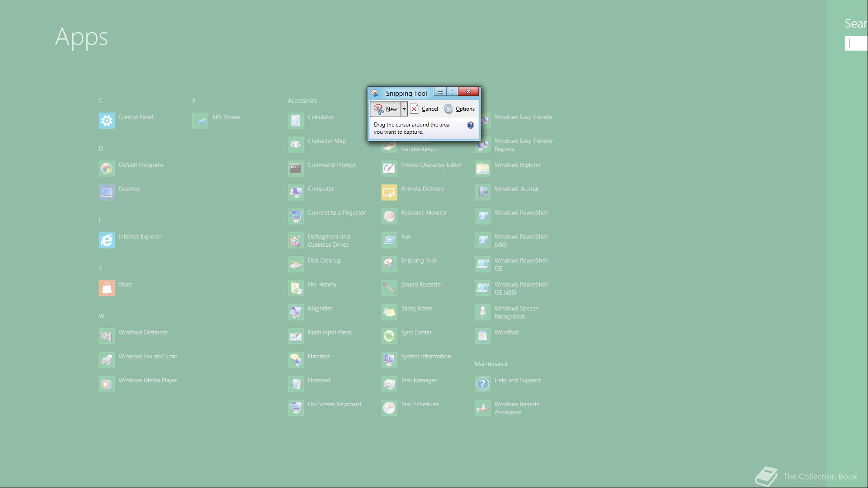Launch the Magnifier icon
Image resolution: width=868 pixels, height=488 pixels.
(x=296, y=312)
